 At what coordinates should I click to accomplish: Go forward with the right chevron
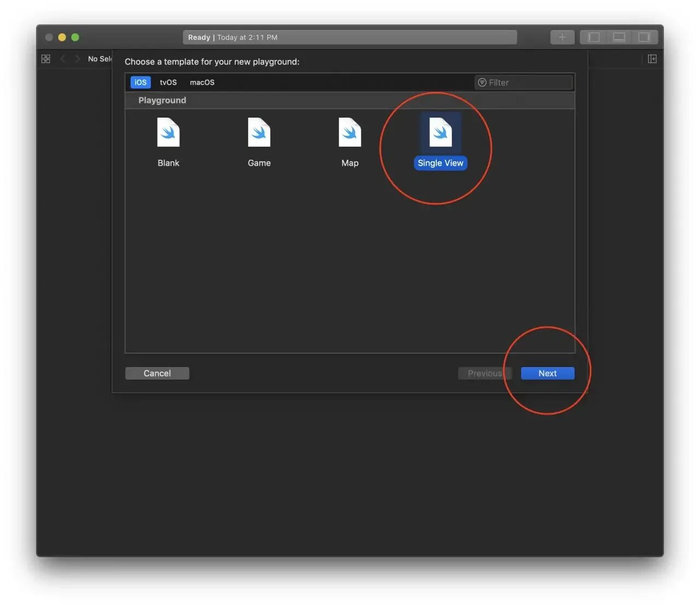click(x=77, y=59)
